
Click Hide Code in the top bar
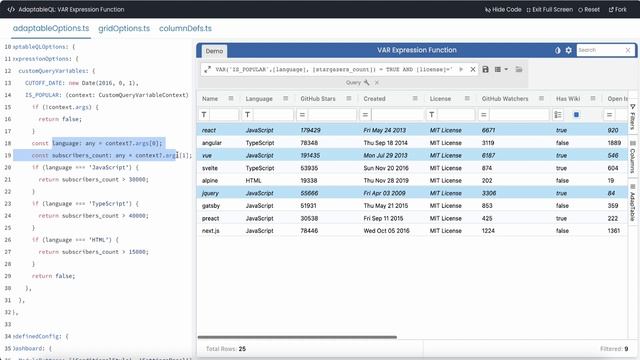(503, 9)
